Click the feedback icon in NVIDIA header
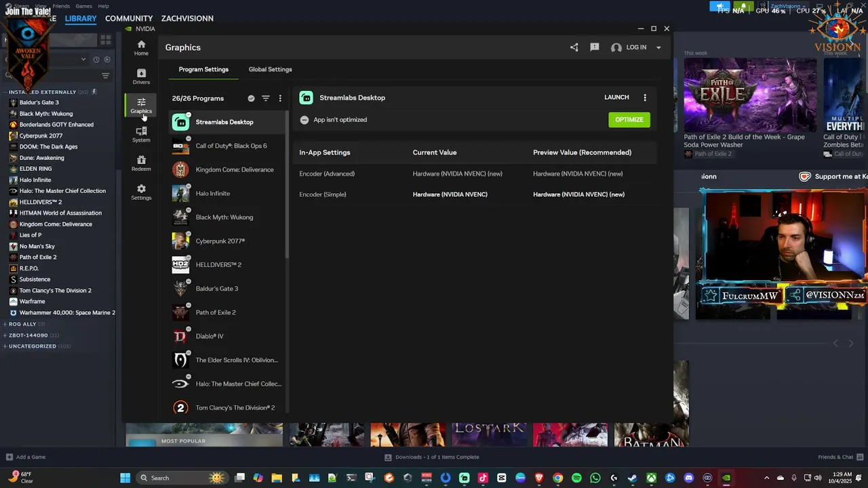868x488 pixels. click(595, 47)
